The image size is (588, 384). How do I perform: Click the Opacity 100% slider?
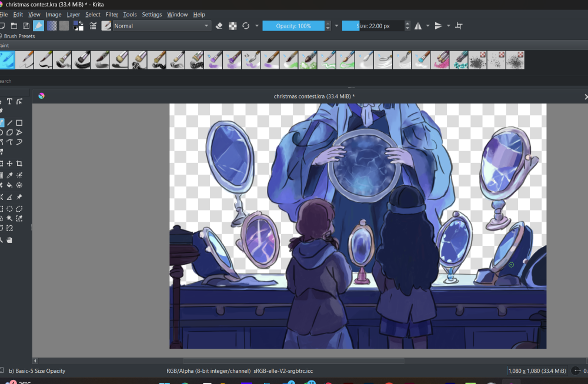[293, 26]
